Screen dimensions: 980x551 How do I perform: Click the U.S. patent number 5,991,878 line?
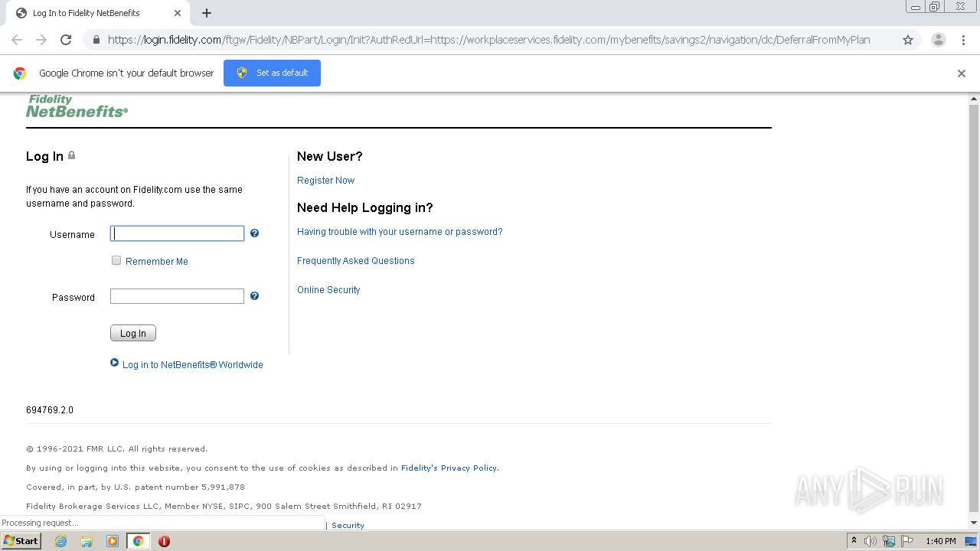coord(136,487)
